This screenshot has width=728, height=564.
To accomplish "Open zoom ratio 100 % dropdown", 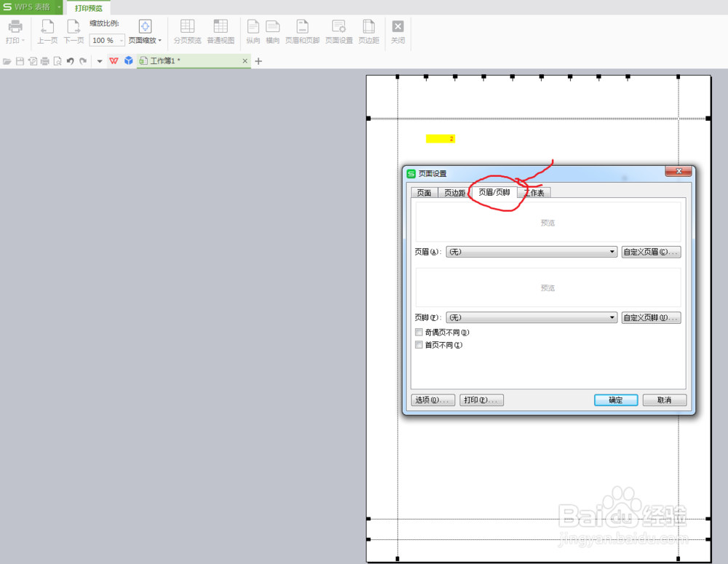I will point(121,40).
